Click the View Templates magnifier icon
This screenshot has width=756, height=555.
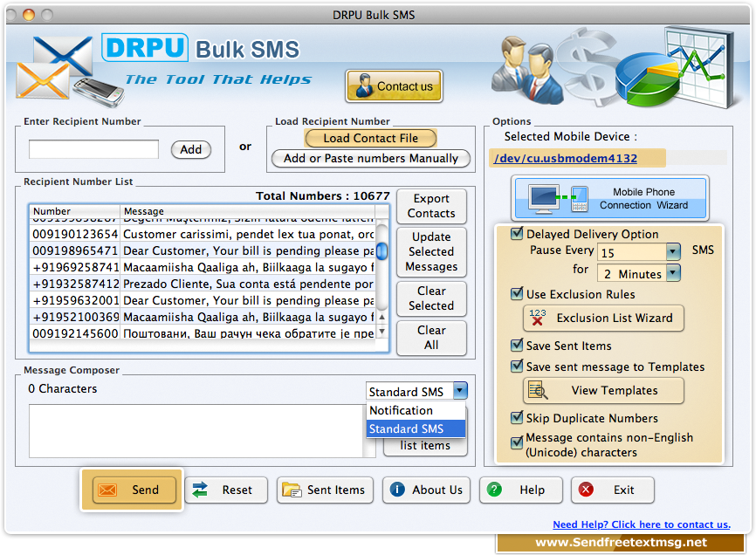538,390
